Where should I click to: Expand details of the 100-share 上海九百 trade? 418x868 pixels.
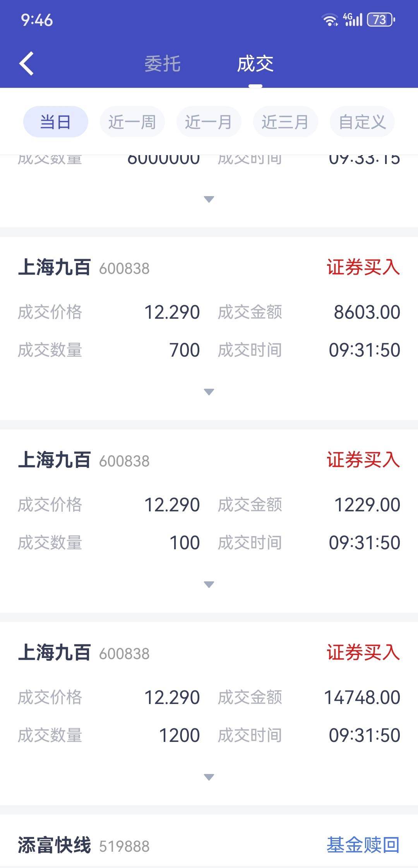tap(209, 584)
